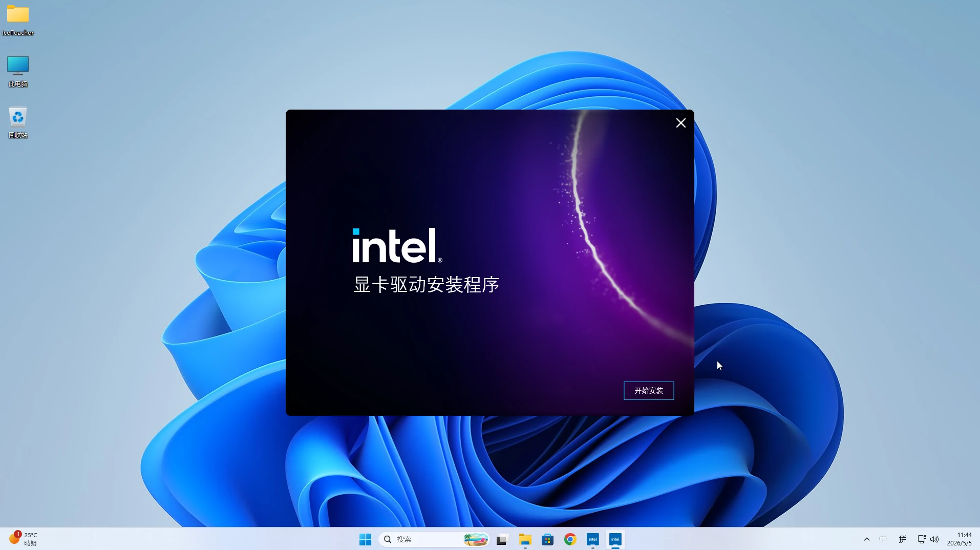The width and height of the screenshot is (980, 550).
Task: Open Google Chrome from the taskbar
Action: (x=570, y=539)
